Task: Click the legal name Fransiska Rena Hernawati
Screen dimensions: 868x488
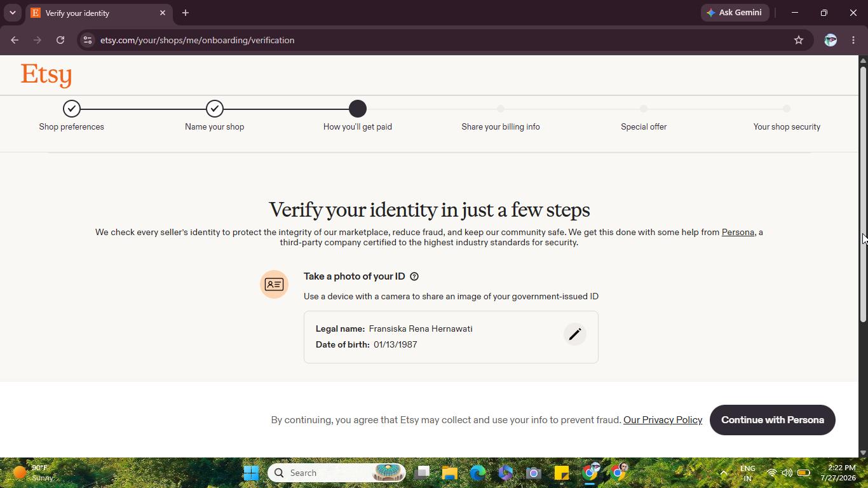Action: 421,329
